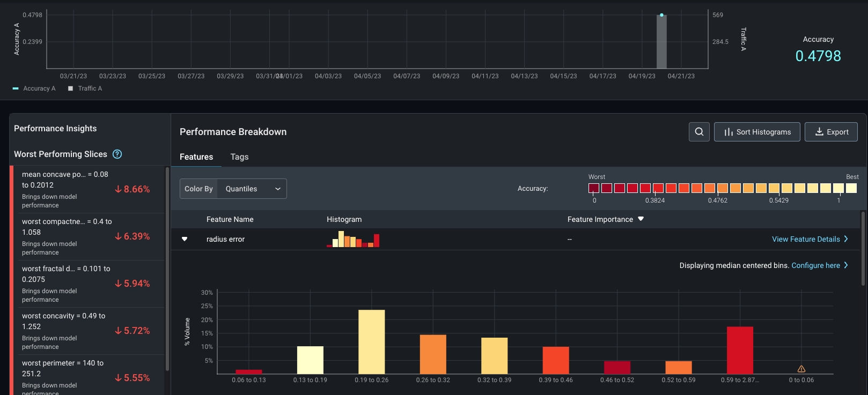868x395 pixels.
Task: Click the 04/19/23 date label
Action: pyautogui.click(x=642, y=76)
